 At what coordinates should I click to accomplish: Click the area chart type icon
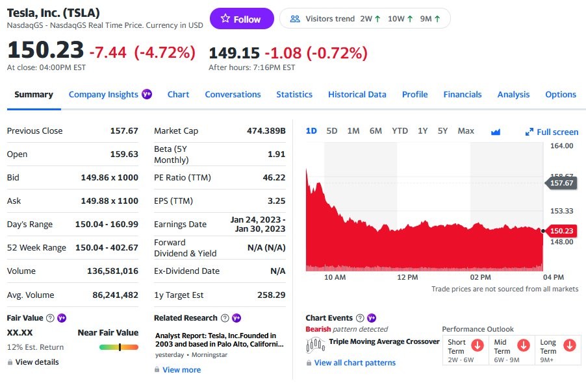496,131
